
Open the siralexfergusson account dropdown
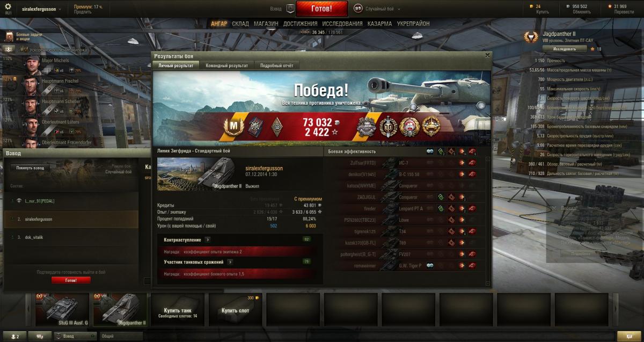42,9
